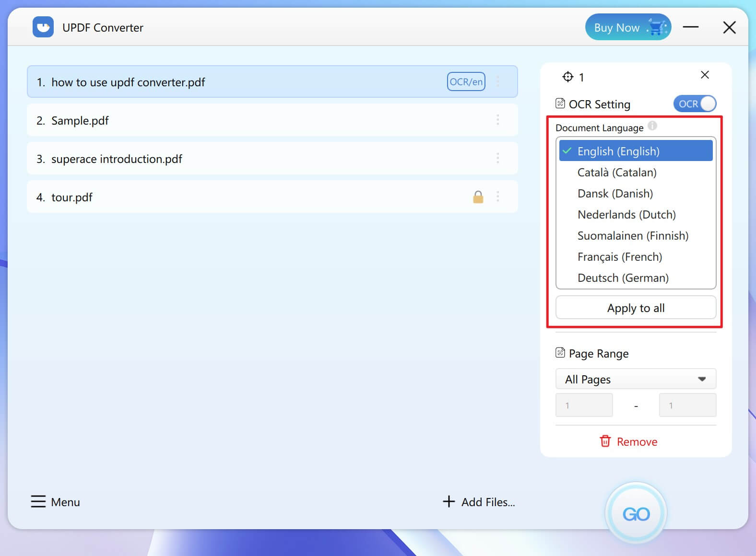
Task: Select English (English) language
Action: (636, 151)
